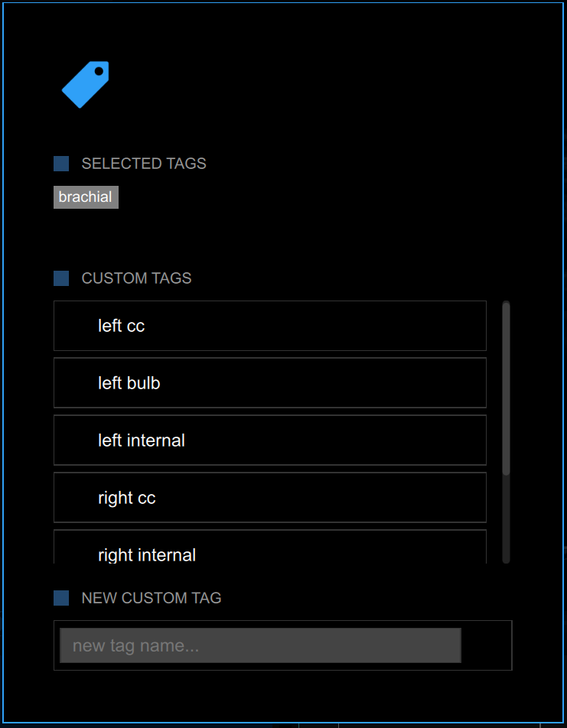Click the scrollbar track below the thumb

506,520
